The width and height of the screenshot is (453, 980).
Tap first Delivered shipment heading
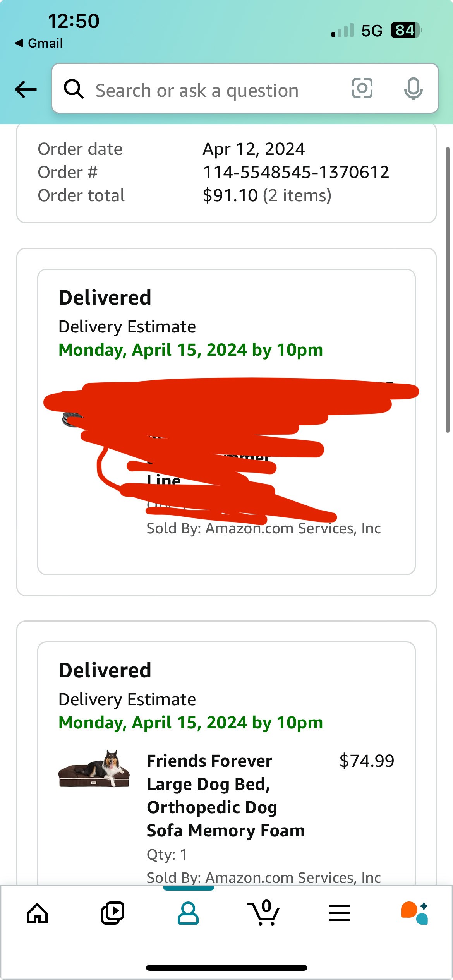(x=105, y=298)
